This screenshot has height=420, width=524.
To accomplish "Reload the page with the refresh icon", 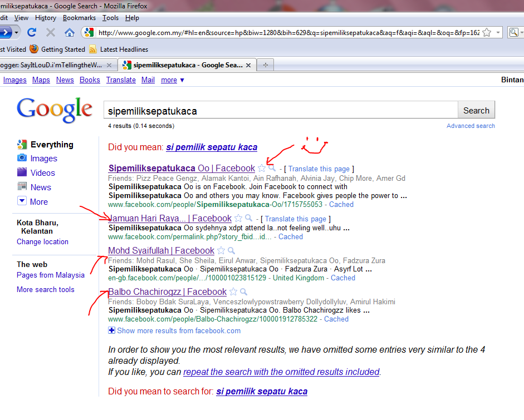I will pos(32,32).
